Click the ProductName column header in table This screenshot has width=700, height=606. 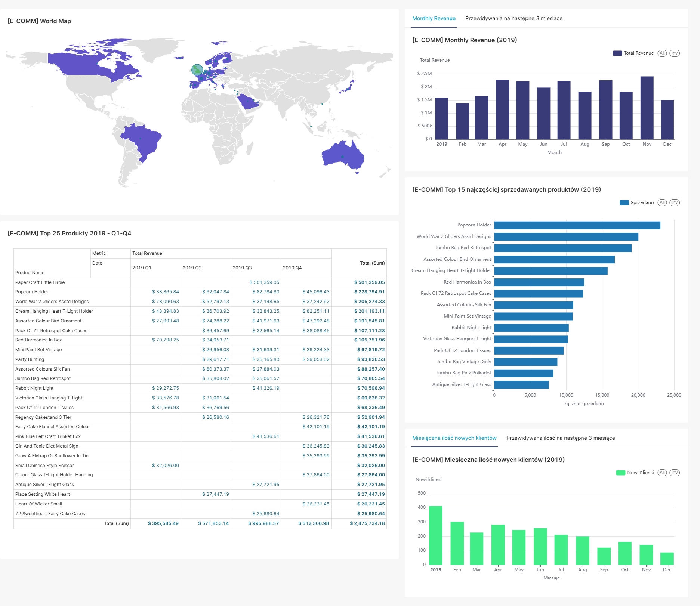coord(30,273)
